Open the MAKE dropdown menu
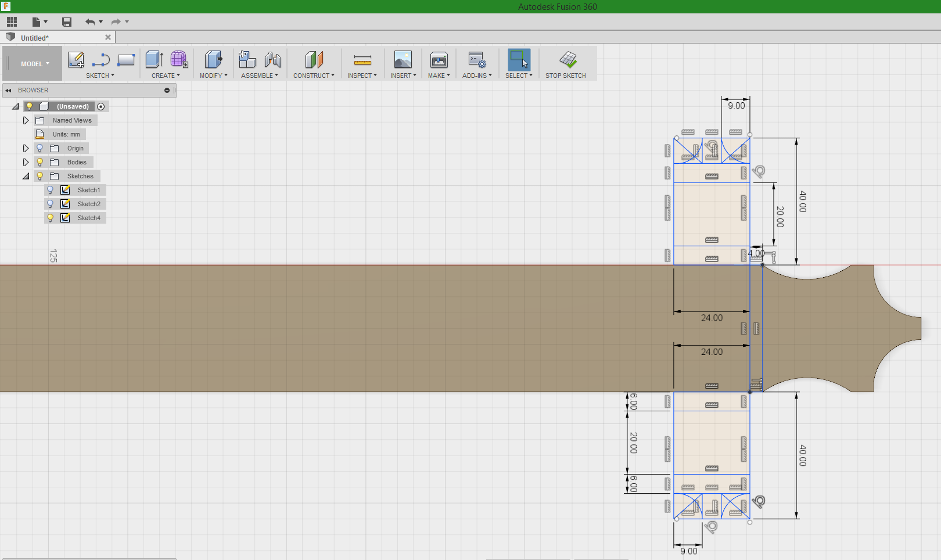 pyautogui.click(x=439, y=76)
